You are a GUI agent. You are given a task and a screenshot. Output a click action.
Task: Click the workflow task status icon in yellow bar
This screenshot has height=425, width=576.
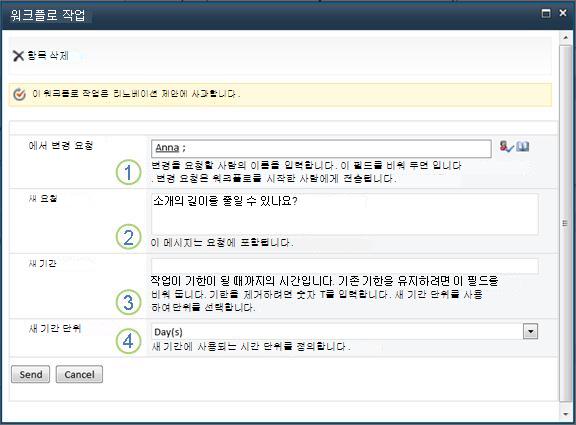19,94
